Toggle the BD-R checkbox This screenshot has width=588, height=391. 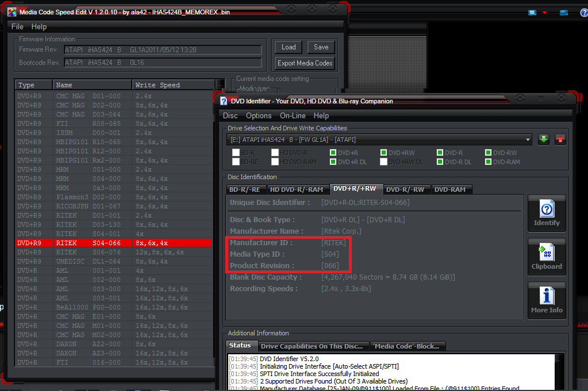[236, 152]
